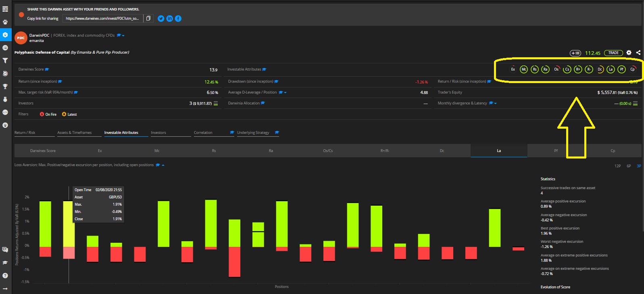Viewport: 644px width, 294px height.
Task: Expand the Average D-Leverage / Position dropdown arrow
Action: coord(286,93)
